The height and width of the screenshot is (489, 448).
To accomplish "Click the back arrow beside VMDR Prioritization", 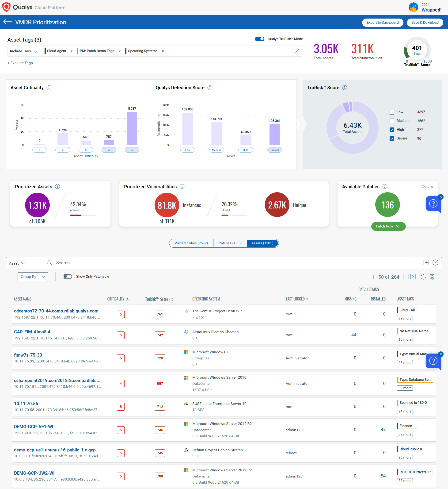I will (x=8, y=22).
